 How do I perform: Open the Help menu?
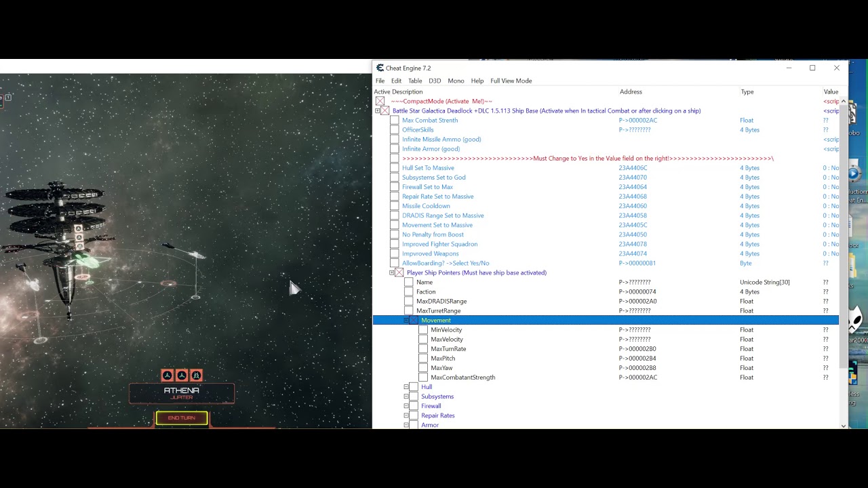click(477, 81)
